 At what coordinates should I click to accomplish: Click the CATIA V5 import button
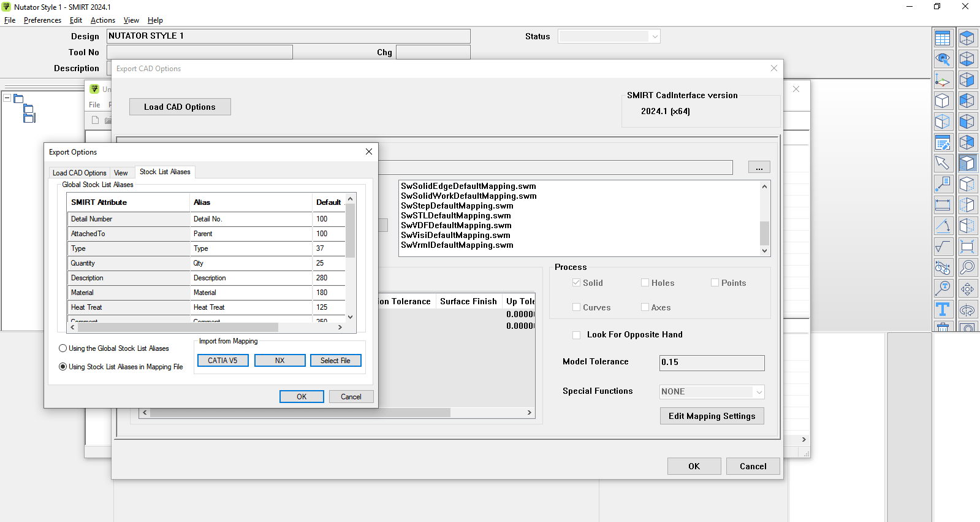[x=222, y=361]
